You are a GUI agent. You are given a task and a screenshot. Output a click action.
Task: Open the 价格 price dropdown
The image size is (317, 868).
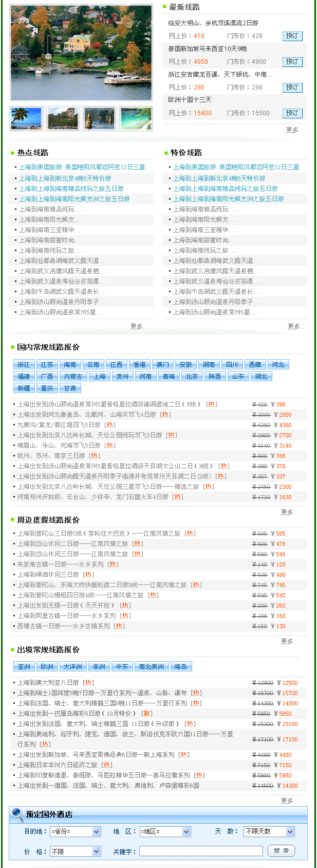pyautogui.click(x=76, y=852)
